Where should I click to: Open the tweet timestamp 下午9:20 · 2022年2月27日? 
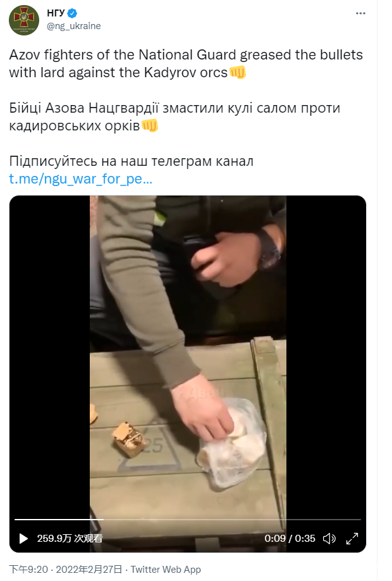coord(66,569)
